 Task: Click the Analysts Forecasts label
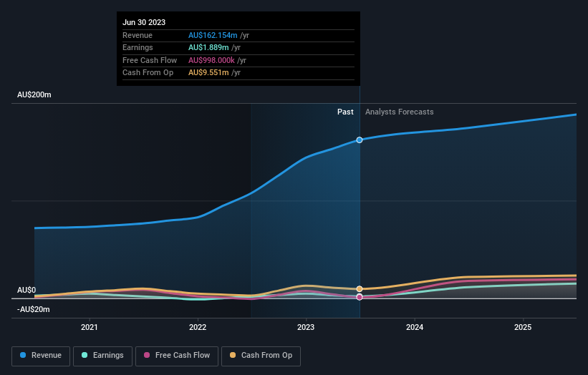tap(400, 112)
